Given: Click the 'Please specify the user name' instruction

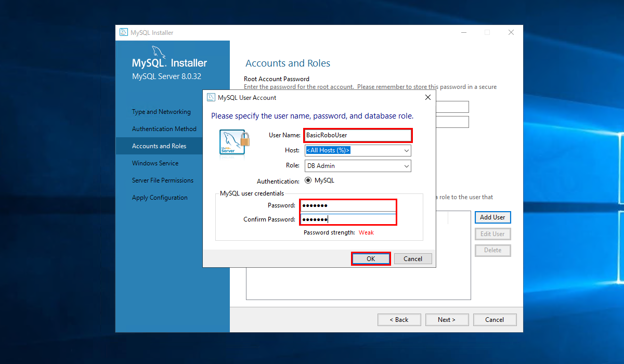Looking at the screenshot, I should coord(313,116).
